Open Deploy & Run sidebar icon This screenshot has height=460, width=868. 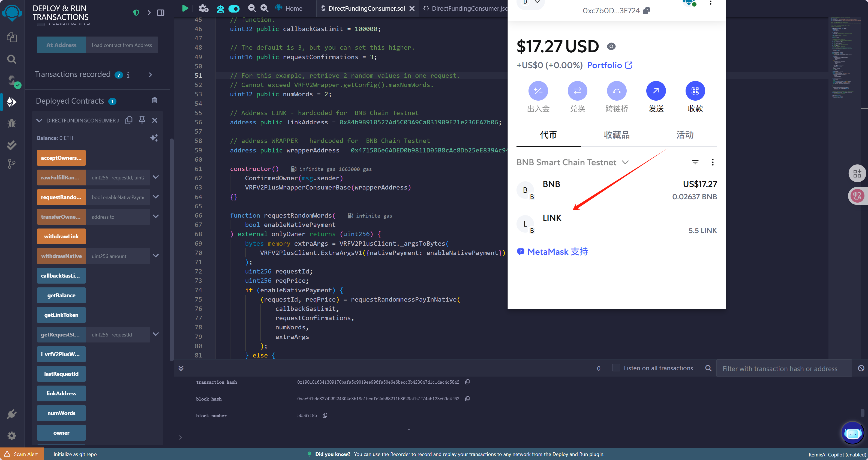pyautogui.click(x=12, y=101)
